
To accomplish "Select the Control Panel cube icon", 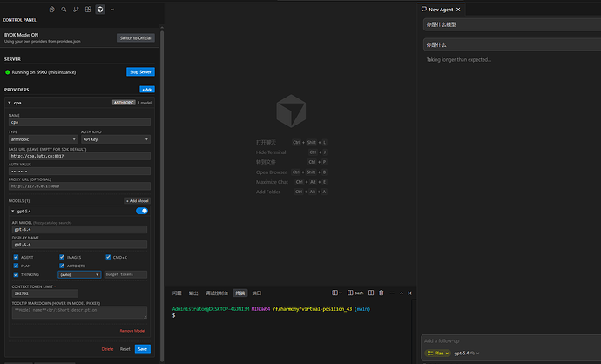I will tap(100, 10).
